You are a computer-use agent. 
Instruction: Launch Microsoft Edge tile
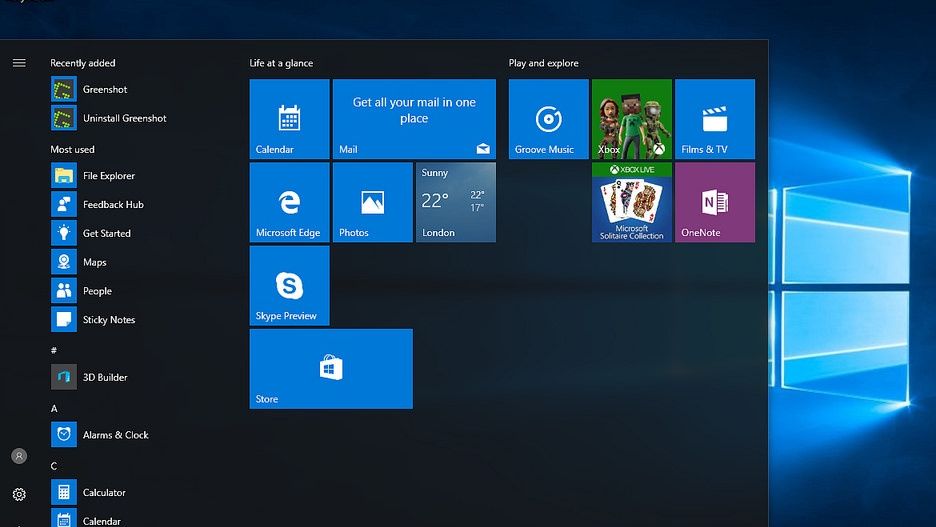(290, 202)
